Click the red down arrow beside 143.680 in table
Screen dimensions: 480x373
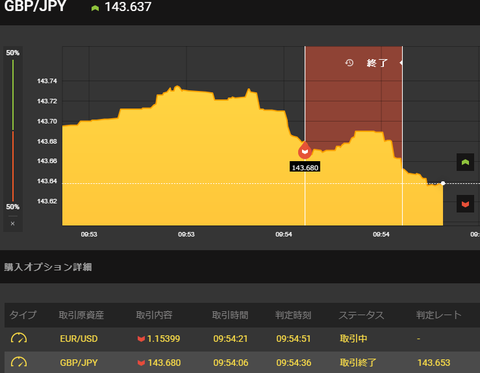coord(141,363)
